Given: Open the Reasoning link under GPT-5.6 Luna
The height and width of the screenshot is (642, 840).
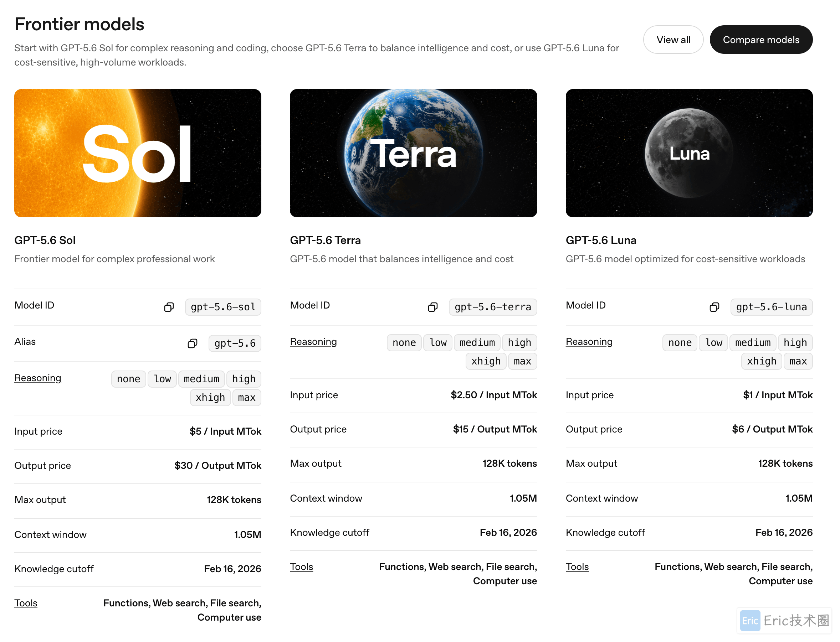Looking at the screenshot, I should click(x=589, y=342).
